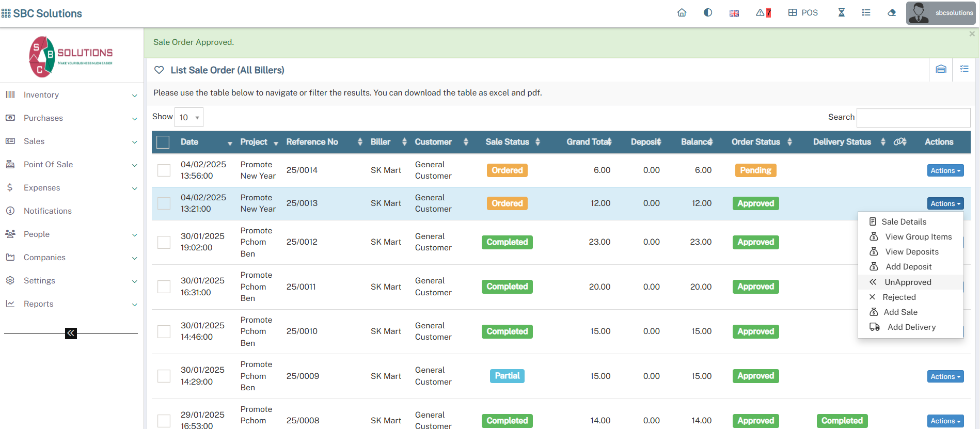Click the eraser icon in top bar
This screenshot has width=980, height=429.
(892, 13)
